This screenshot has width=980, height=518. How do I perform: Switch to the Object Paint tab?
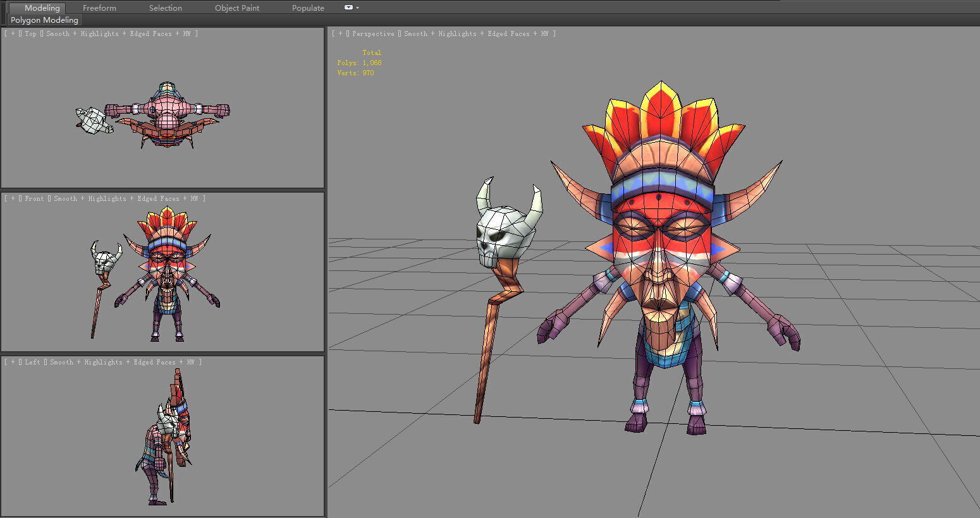(237, 8)
